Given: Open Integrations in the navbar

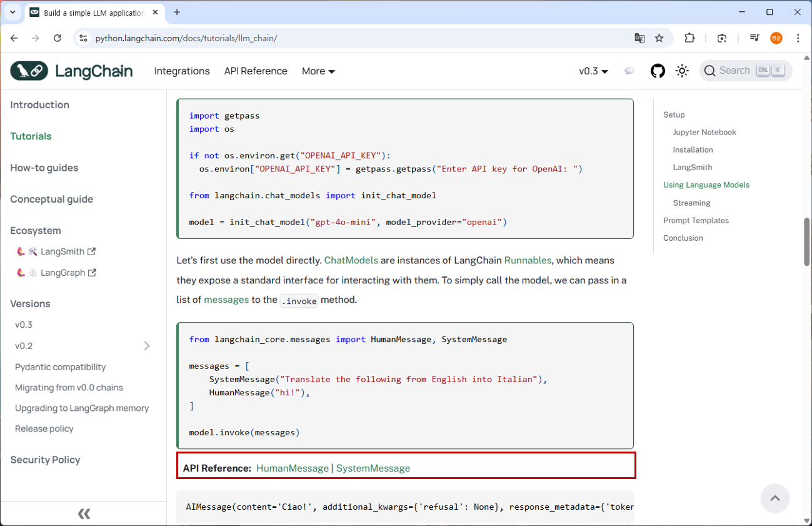Looking at the screenshot, I should click(x=182, y=71).
